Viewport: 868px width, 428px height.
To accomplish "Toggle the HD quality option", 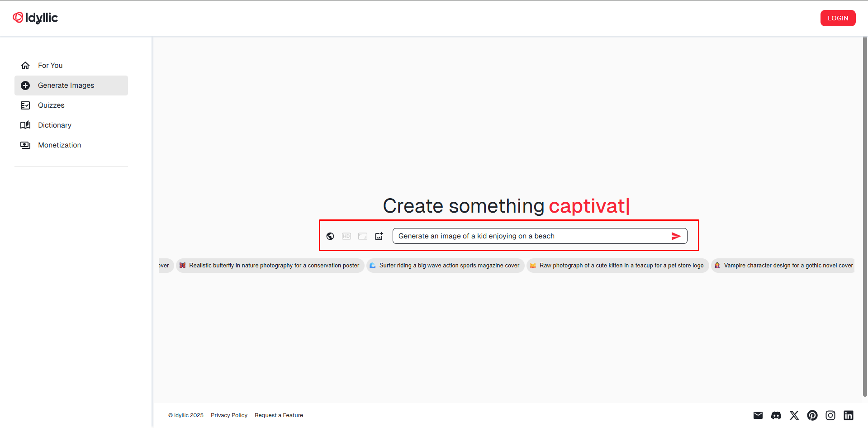I will tap(346, 236).
